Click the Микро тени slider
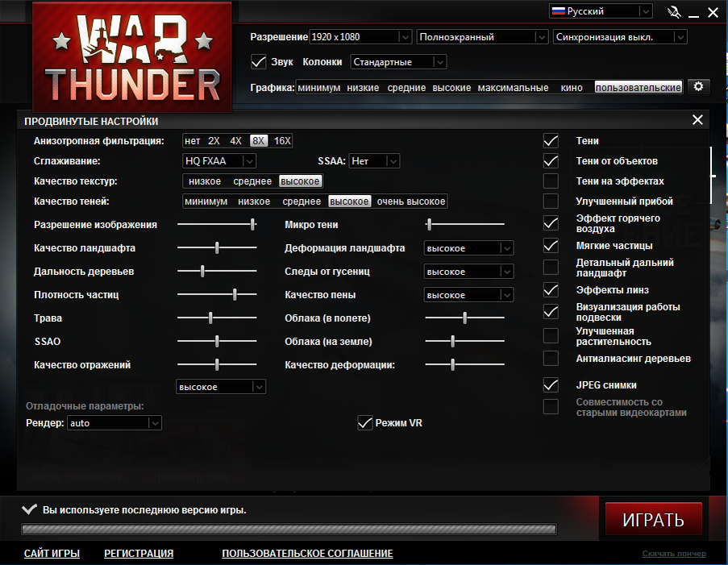This screenshot has height=565, width=728. (x=464, y=224)
